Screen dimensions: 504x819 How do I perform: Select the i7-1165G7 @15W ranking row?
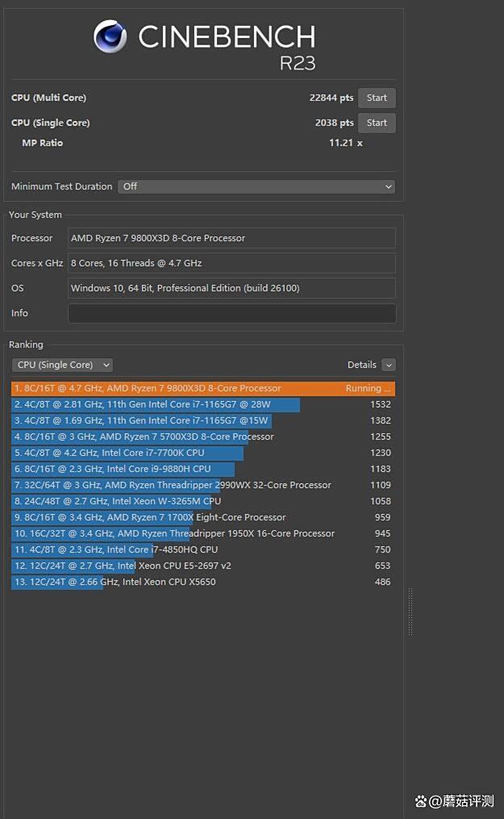tap(203, 420)
